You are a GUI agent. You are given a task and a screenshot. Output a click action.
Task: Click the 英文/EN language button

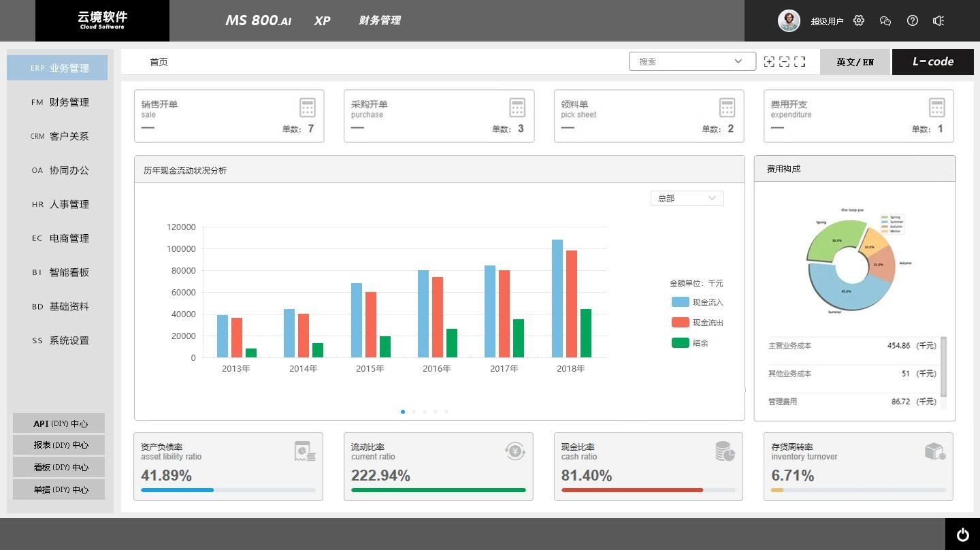[x=855, y=62]
